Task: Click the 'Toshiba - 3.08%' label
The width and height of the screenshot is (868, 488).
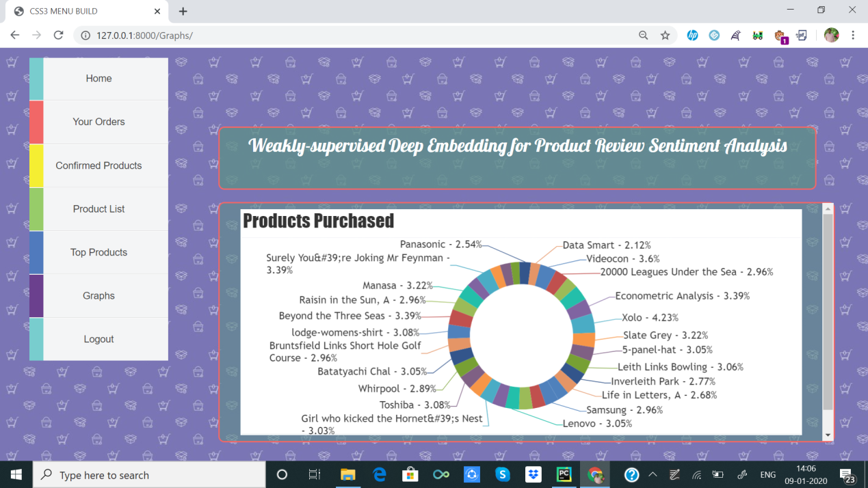Action: tap(415, 405)
